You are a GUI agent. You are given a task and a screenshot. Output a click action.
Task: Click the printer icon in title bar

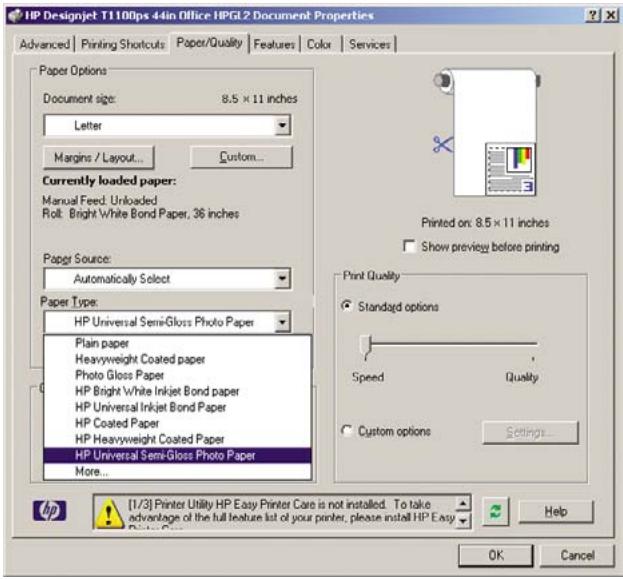tap(15, 16)
